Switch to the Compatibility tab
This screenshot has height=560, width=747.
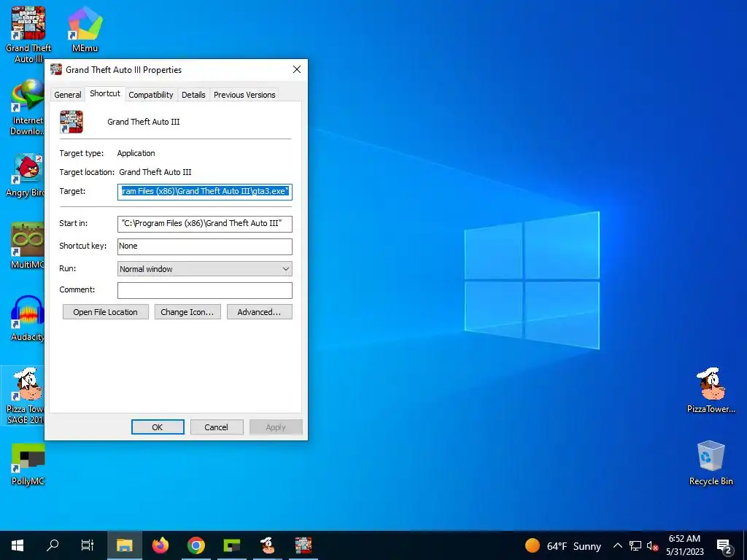click(x=150, y=95)
